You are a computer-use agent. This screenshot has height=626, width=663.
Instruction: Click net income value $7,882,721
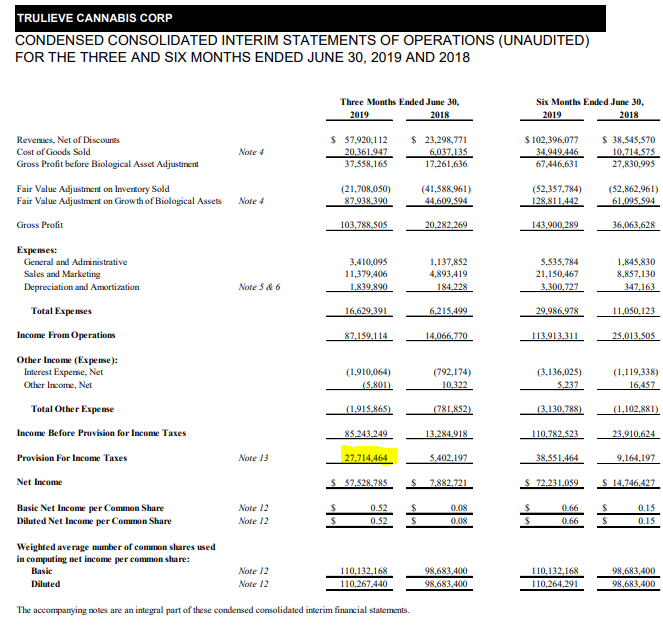coord(439,483)
